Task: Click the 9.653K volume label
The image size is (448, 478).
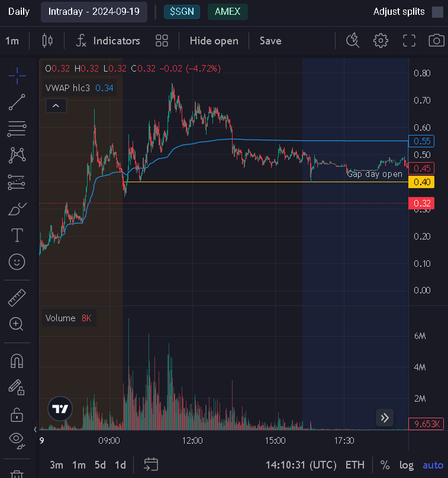Action: (426, 424)
